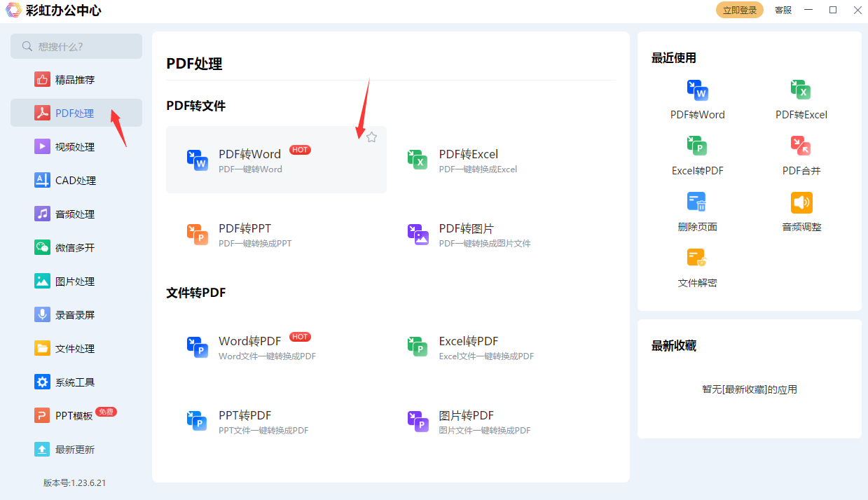
Task: Click the PPT转PDF card icon
Action: point(198,422)
